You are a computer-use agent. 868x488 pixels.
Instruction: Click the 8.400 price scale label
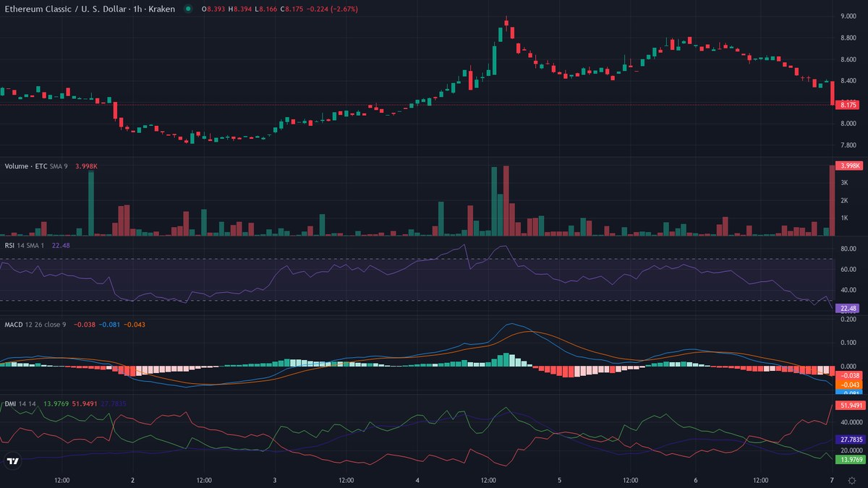click(x=848, y=81)
